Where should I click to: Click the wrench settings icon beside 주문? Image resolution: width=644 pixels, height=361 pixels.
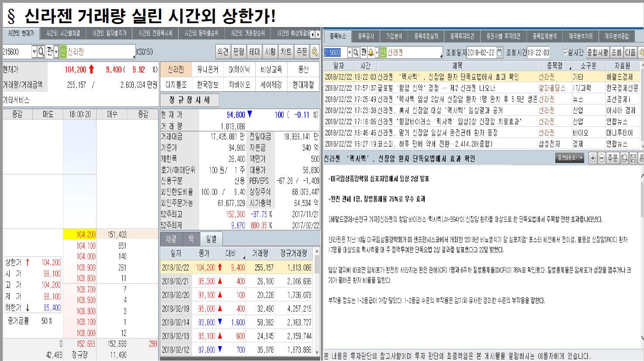(314, 52)
